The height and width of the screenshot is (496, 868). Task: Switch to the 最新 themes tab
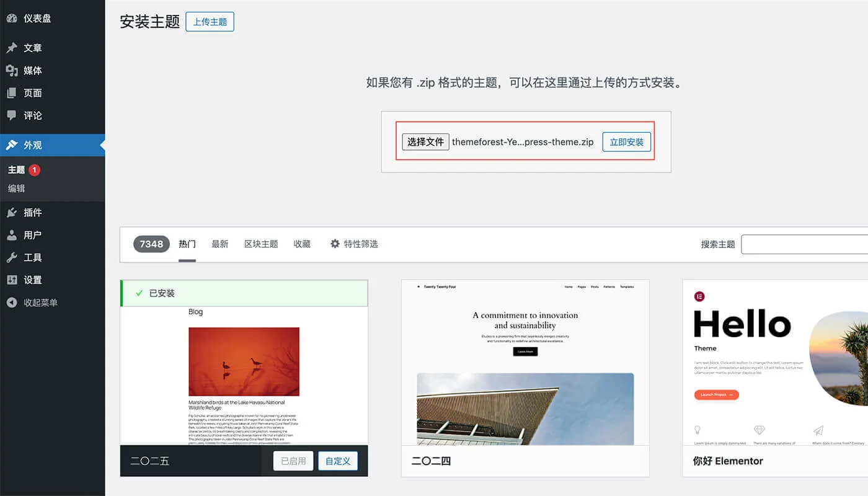pos(220,244)
